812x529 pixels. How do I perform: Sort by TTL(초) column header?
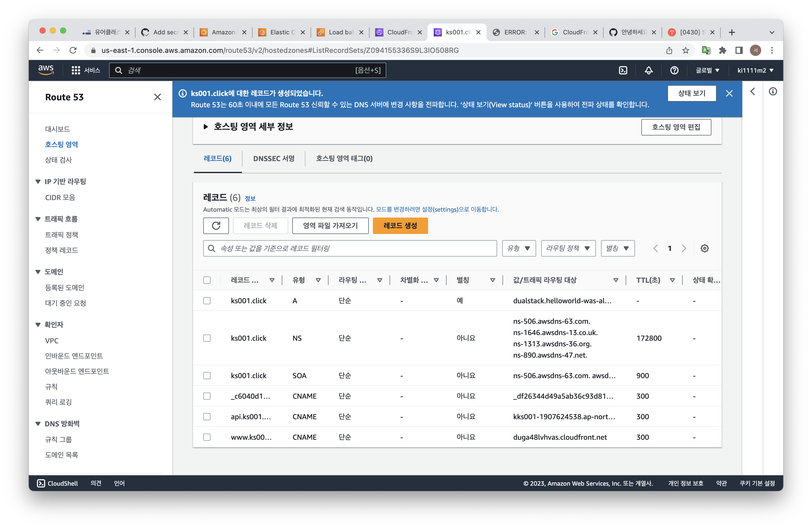[x=648, y=280]
